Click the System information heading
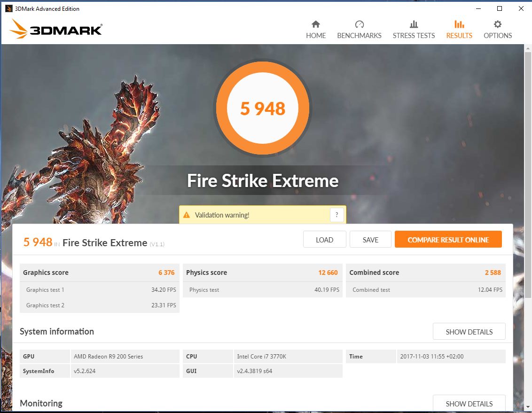The height and width of the screenshot is (413, 532). click(57, 331)
